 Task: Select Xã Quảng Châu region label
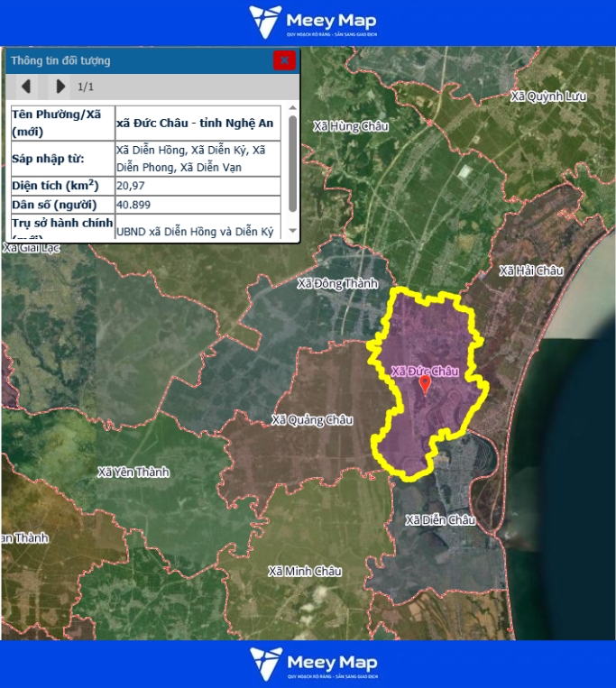click(x=312, y=420)
